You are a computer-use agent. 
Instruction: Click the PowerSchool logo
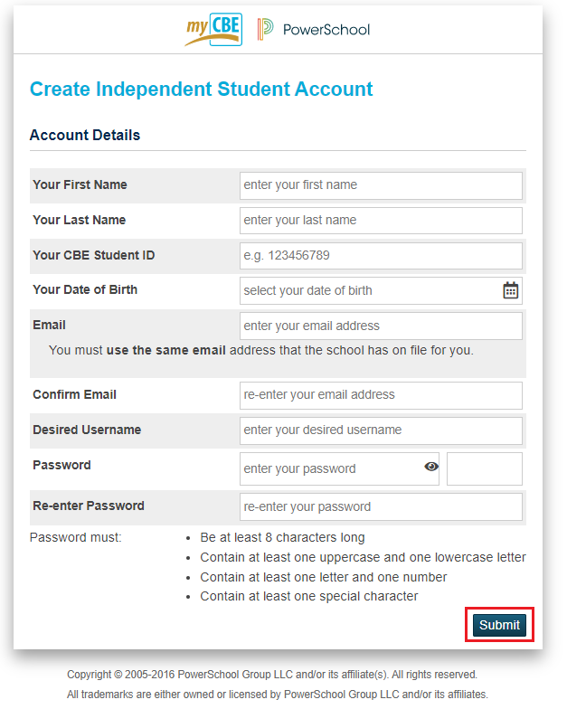point(314,30)
